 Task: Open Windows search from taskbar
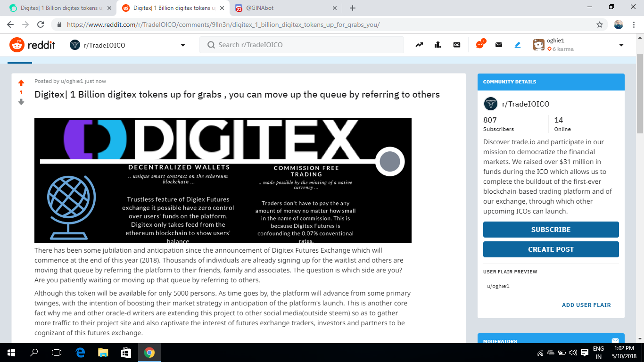coord(34,352)
